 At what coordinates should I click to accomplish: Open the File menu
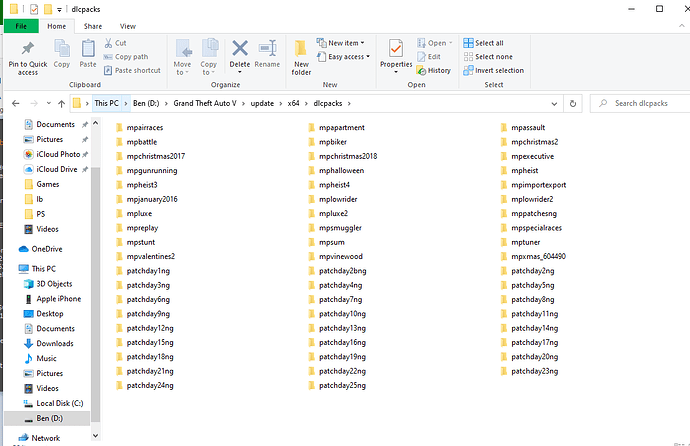tap(21, 26)
